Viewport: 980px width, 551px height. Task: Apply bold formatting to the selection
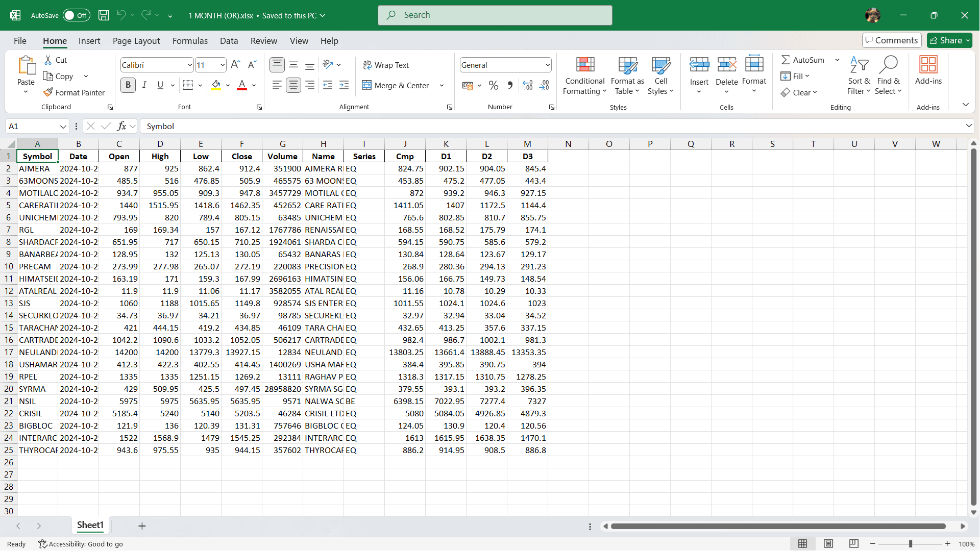coord(128,85)
